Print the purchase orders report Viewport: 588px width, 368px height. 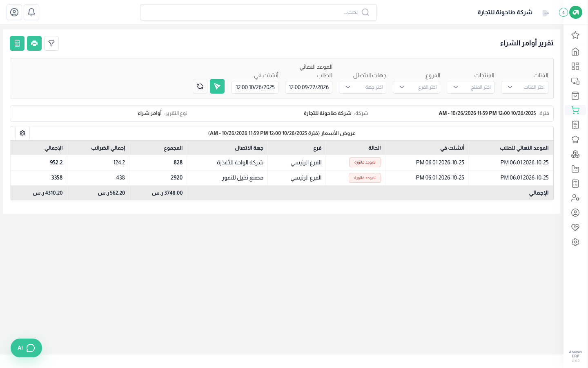[34, 43]
